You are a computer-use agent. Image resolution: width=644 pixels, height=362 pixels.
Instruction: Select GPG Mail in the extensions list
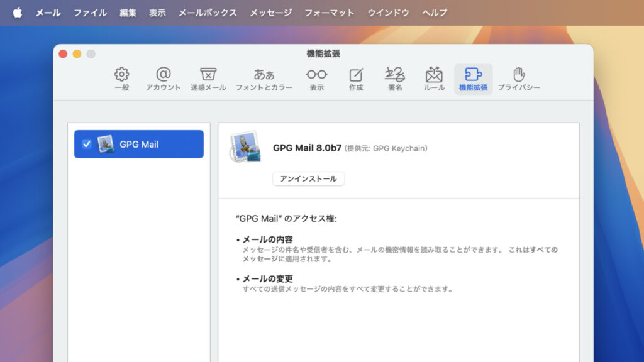pos(138,143)
